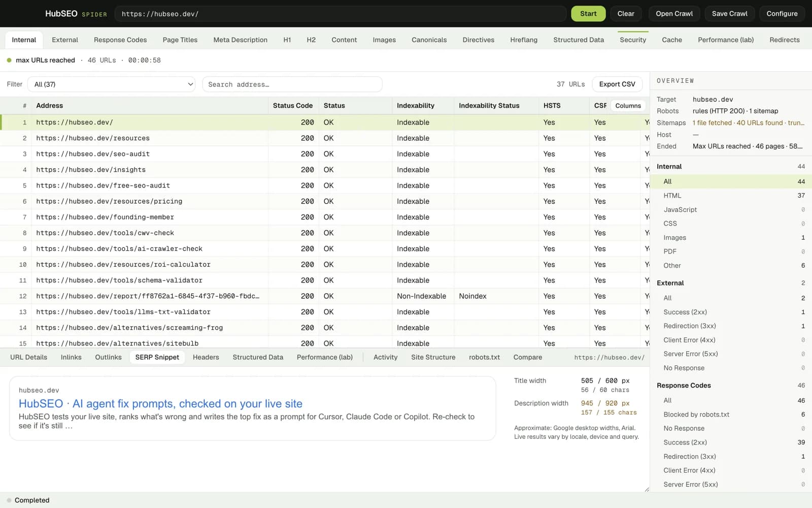Screen dimensions: 812x508
Task: Grab the panel resize handle icon
Action: [647, 489]
